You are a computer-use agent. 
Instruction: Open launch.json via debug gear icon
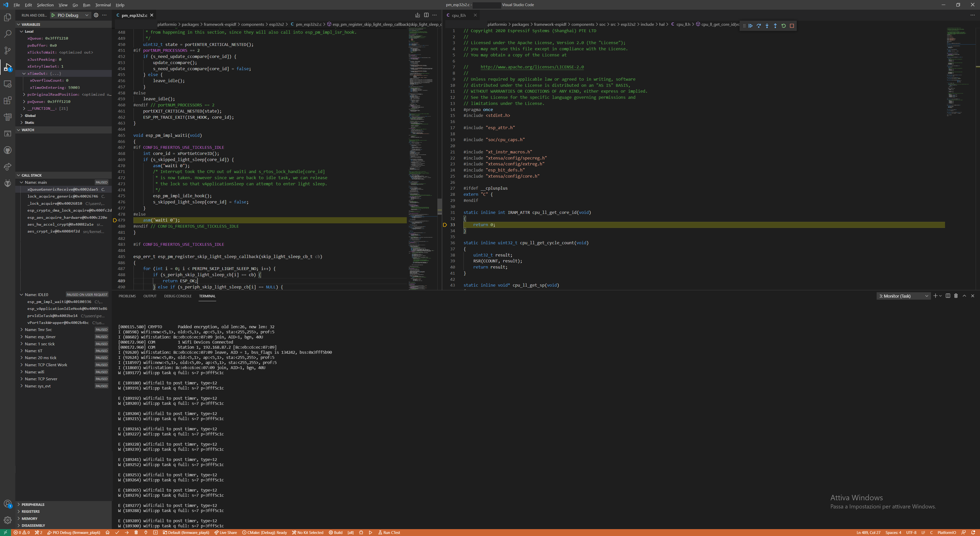pos(96,15)
